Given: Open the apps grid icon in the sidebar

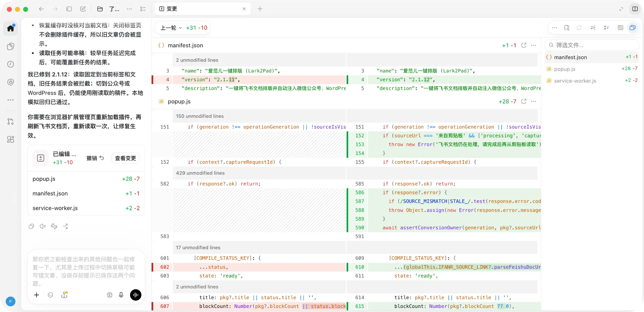Looking at the screenshot, I should [x=11, y=139].
